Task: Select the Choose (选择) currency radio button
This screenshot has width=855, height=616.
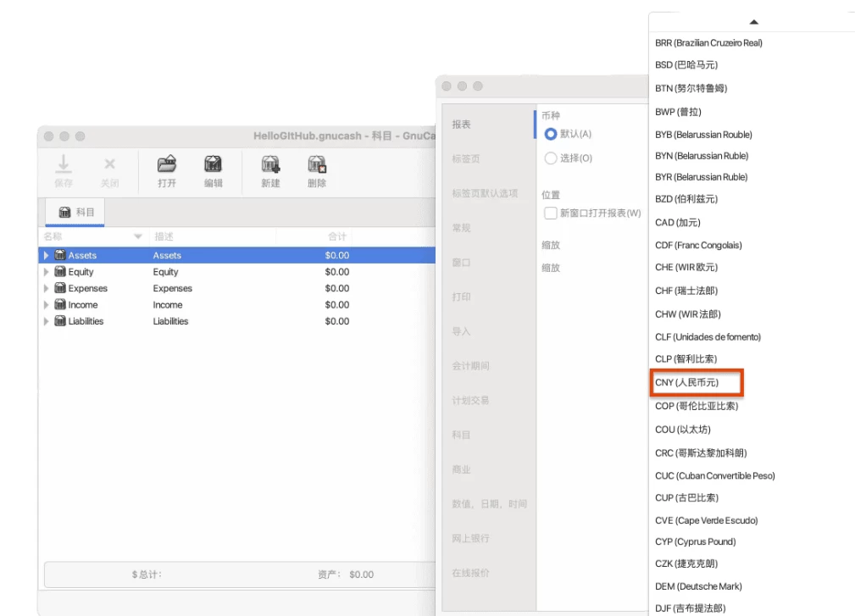Action: [x=551, y=158]
